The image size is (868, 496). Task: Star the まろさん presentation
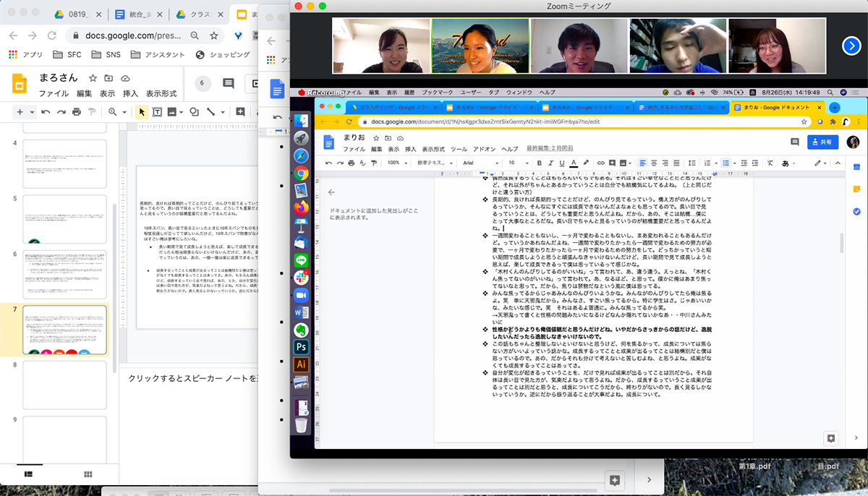(93, 78)
